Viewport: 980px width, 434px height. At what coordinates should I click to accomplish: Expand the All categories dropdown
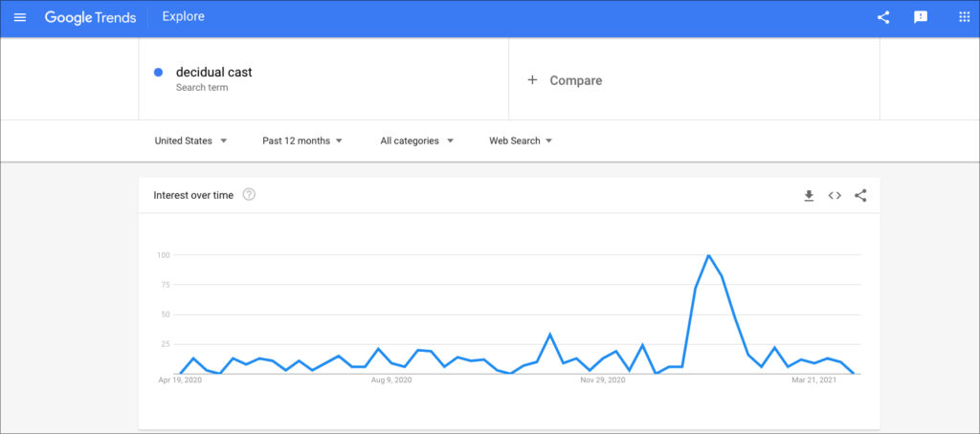point(416,141)
